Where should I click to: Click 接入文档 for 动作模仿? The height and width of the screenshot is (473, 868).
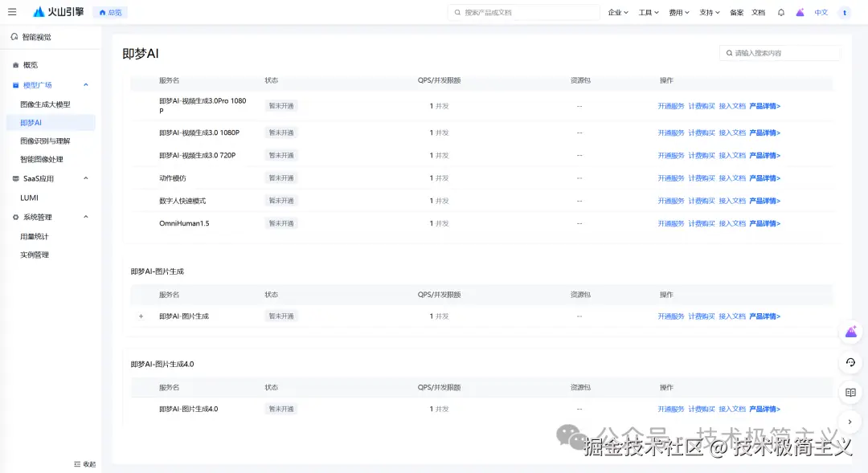732,178
